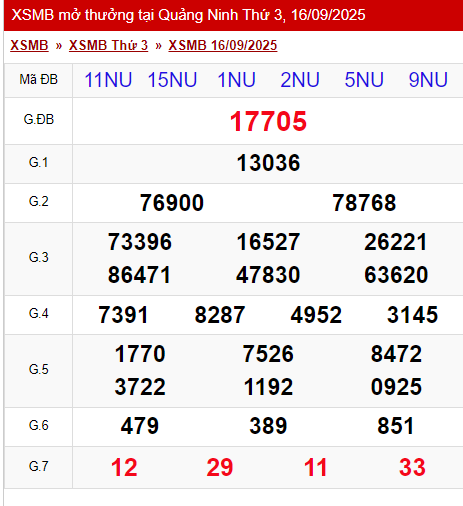Click the first prize number 13036

pyautogui.click(x=268, y=163)
